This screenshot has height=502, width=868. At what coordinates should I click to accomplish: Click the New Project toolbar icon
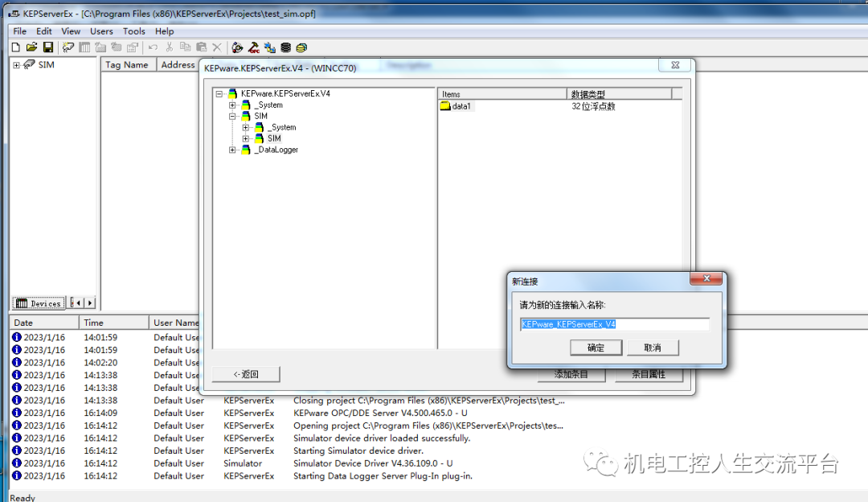point(15,47)
